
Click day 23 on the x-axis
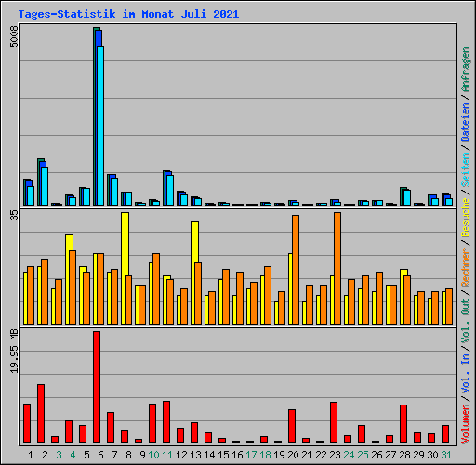(335, 455)
